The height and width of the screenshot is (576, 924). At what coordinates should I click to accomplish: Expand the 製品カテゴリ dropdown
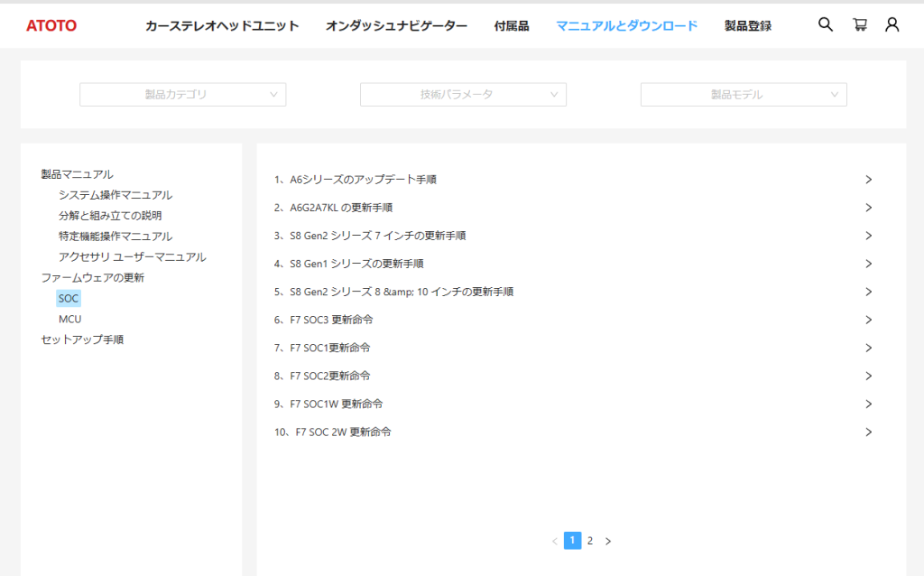pos(182,94)
